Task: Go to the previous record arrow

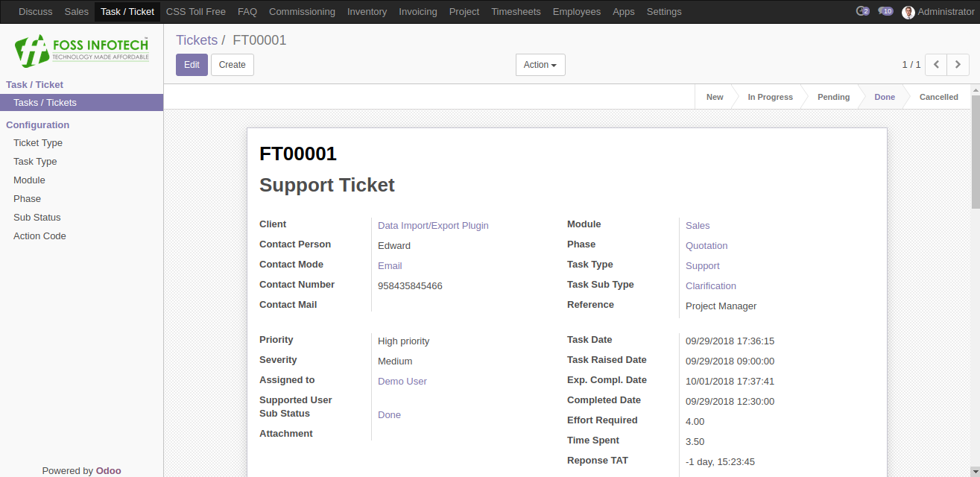Action: (x=936, y=65)
